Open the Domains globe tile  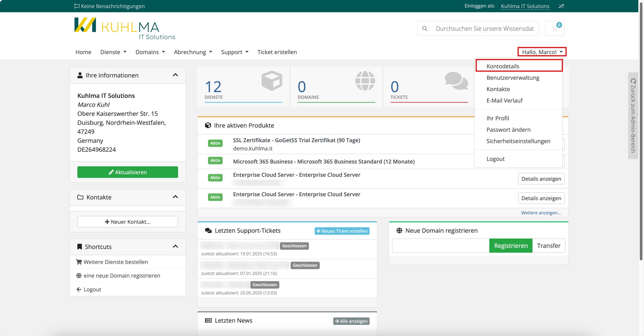pos(336,87)
